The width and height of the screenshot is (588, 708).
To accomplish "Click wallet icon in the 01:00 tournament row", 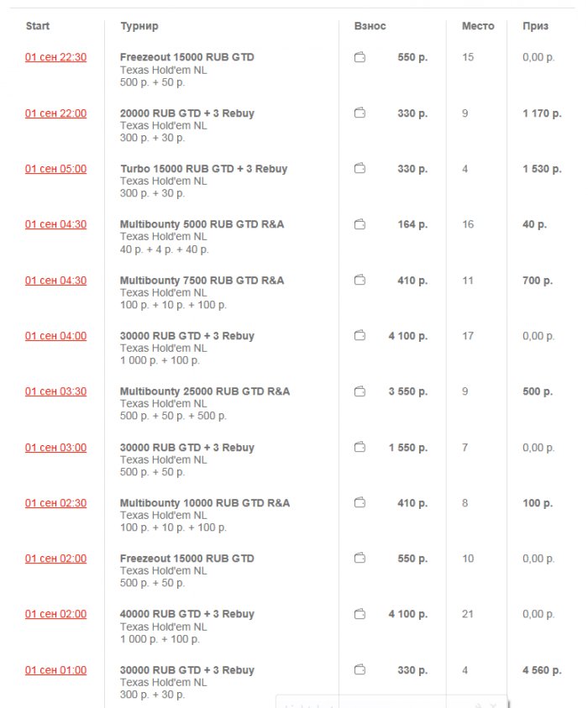I will pos(360,670).
